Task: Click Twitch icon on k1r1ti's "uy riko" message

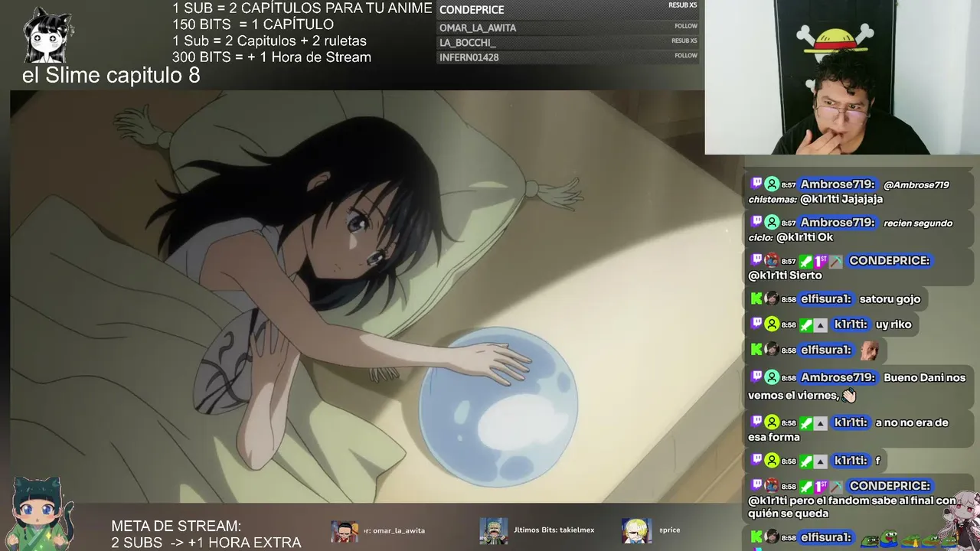Action: coord(756,324)
